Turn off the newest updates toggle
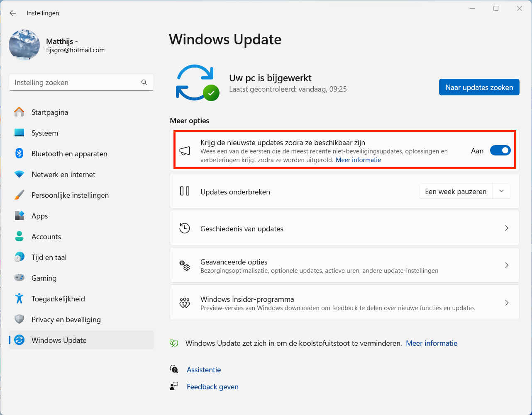Viewport: 532px width, 415px height. (500, 150)
